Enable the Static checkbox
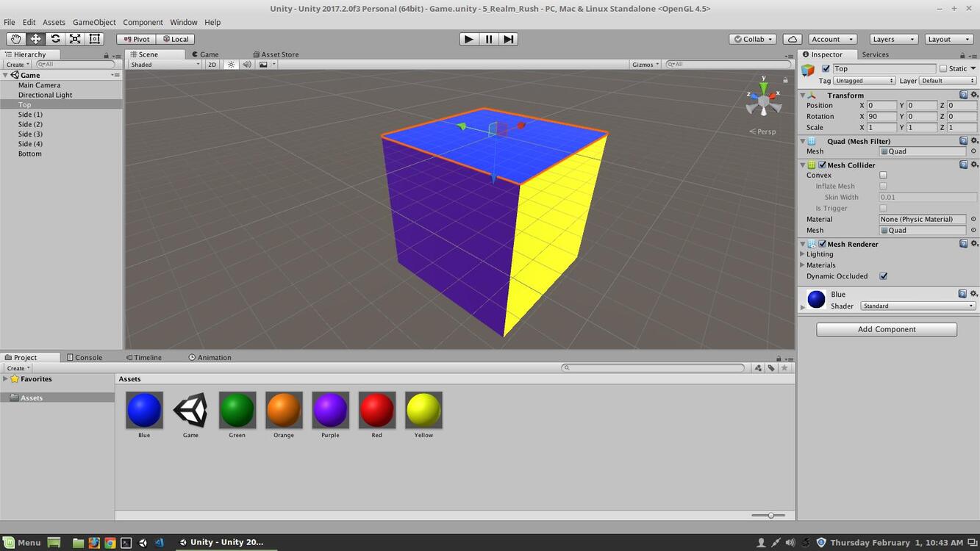Viewport: 980px width, 551px height. (943, 68)
